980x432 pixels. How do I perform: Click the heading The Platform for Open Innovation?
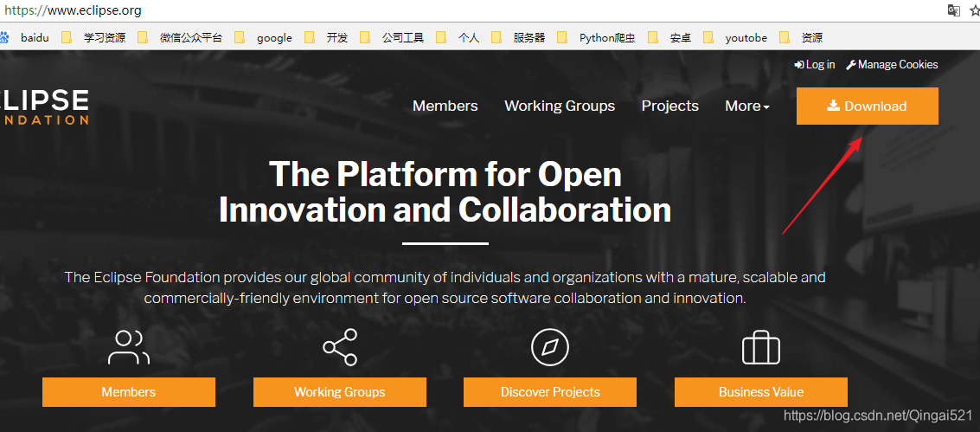pyautogui.click(x=445, y=192)
